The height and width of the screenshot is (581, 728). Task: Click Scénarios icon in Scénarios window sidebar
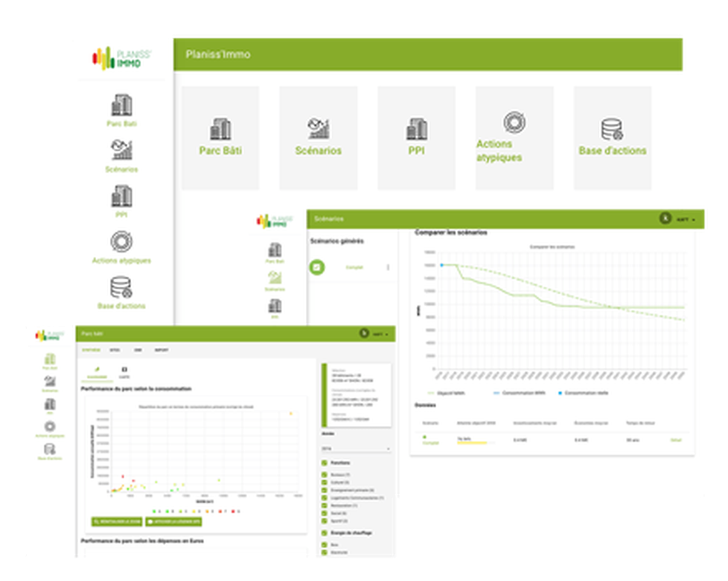coord(275,278)
